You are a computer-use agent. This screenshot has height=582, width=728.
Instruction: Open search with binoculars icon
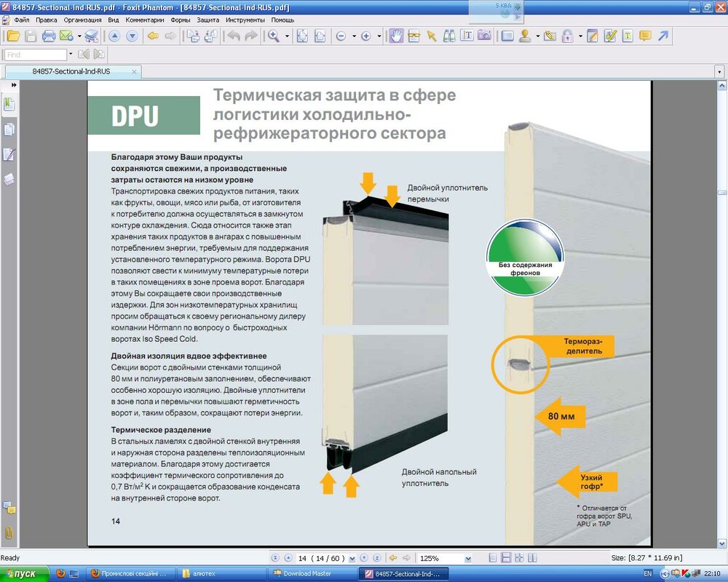click(449, 36)
